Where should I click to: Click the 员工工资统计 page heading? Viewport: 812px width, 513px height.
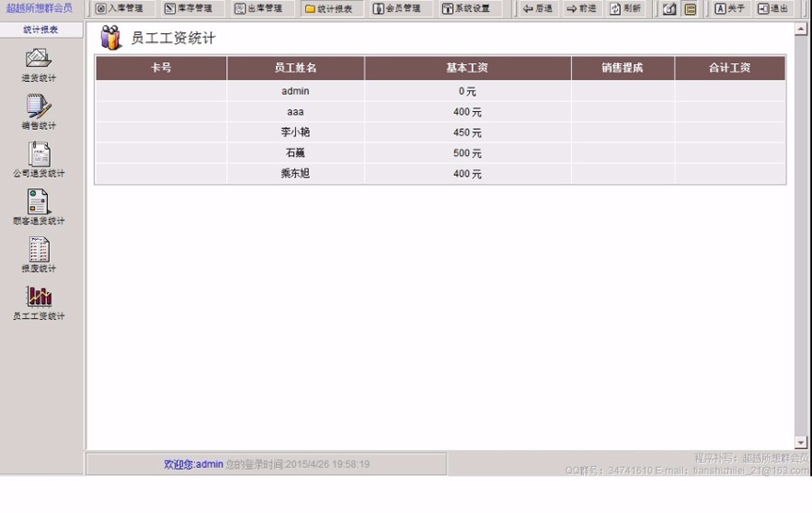point(173,38)
